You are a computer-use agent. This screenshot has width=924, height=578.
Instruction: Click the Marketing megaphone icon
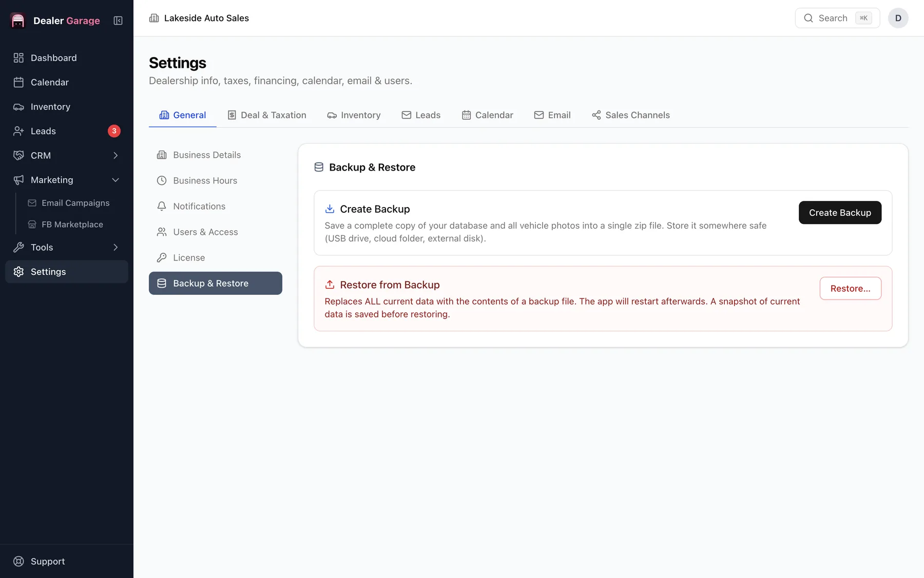tap(18, 180)
